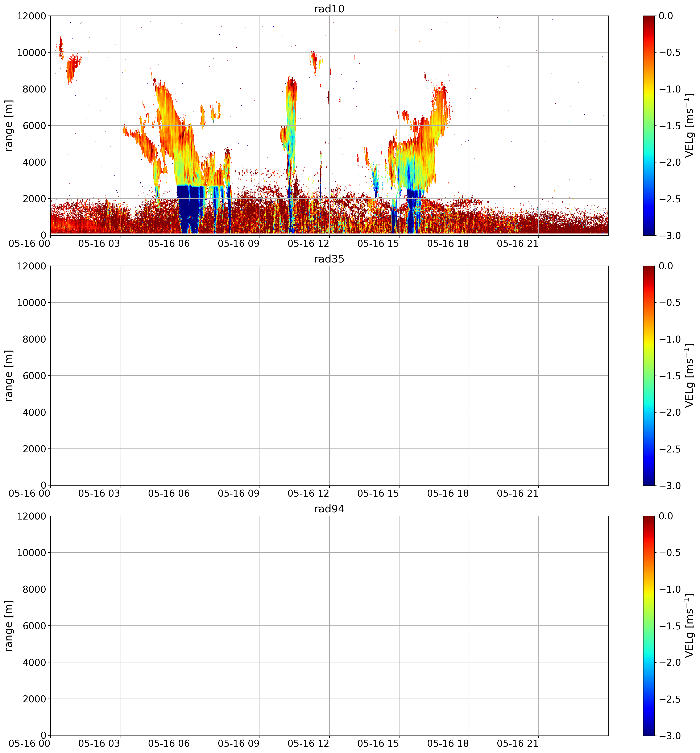Click the rad94 plot title
This screenshot has height=753, width=700.
[x=329, y=509]
